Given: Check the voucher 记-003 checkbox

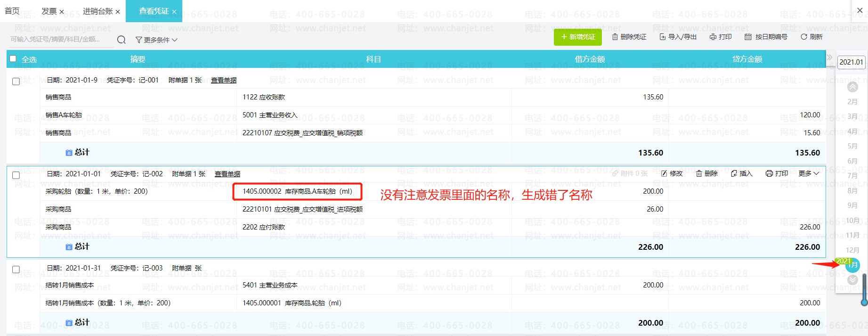Looking at the screenshot, I should [16, 270].
